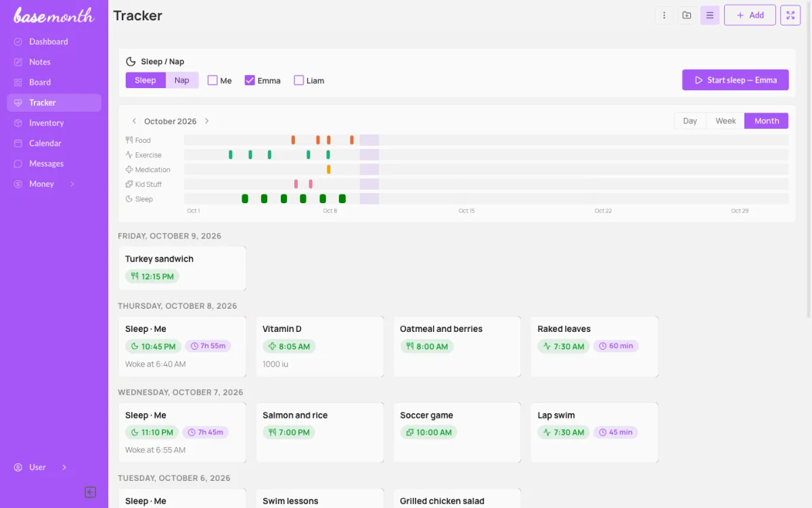Select the Sleep toggle option
Image resolution: width=812 pixels, height=508 pixels.
145,80
